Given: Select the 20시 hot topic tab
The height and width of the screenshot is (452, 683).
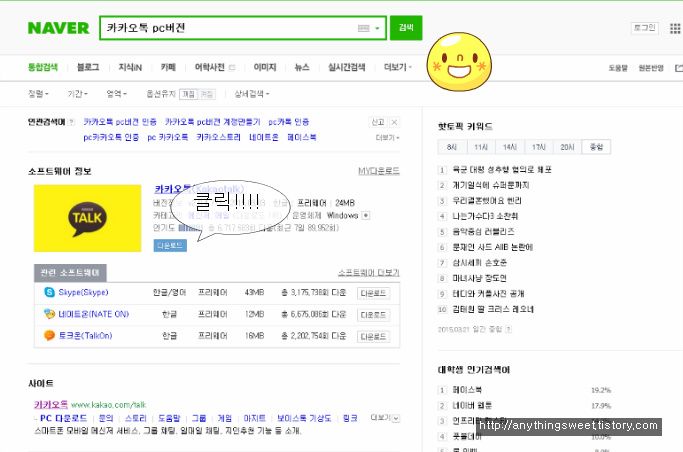Looking at the screenshot, I should [x=567, y=147].
